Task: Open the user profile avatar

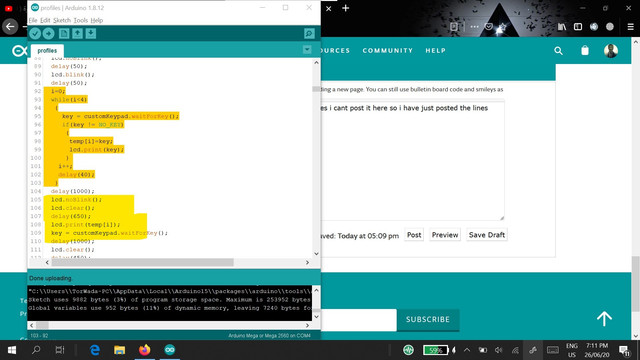Action: pos(611,51)
